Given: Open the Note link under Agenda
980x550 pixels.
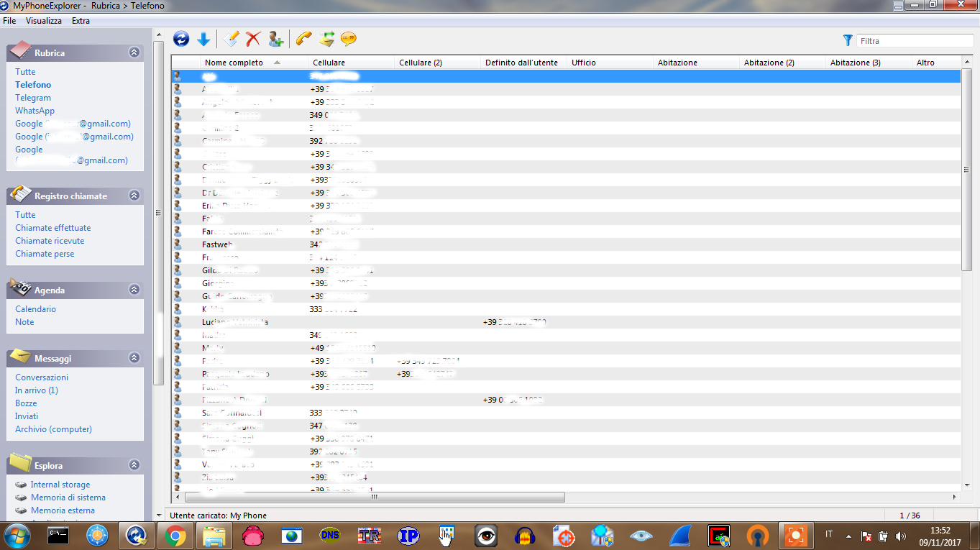Looking at the screenshot, I should [x=24, y=322].
